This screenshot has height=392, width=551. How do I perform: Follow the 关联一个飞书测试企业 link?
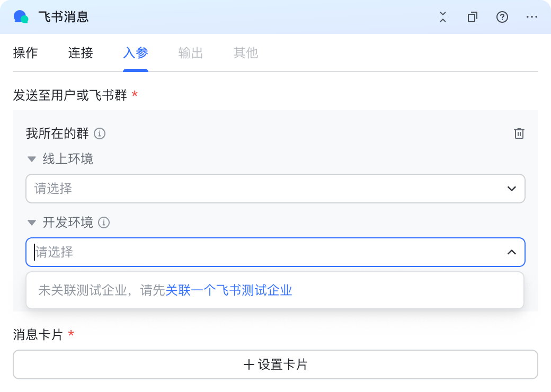[x=228, y=290]
